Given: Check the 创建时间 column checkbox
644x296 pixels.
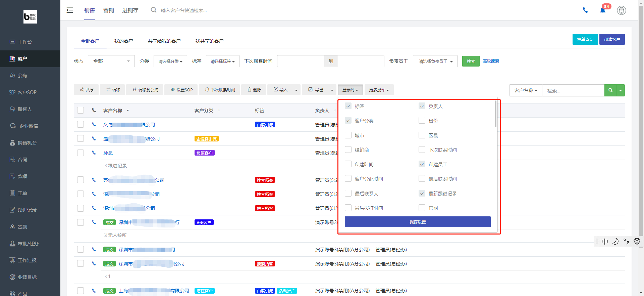Looking at the screenshot, I should [x=348, y=164].
